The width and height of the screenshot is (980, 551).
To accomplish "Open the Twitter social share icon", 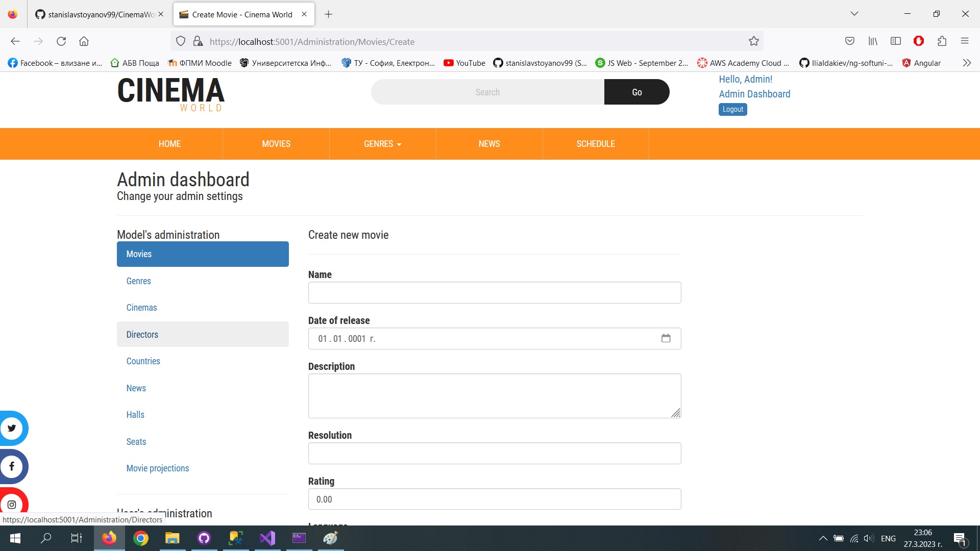I will click(x=12, y=428).
